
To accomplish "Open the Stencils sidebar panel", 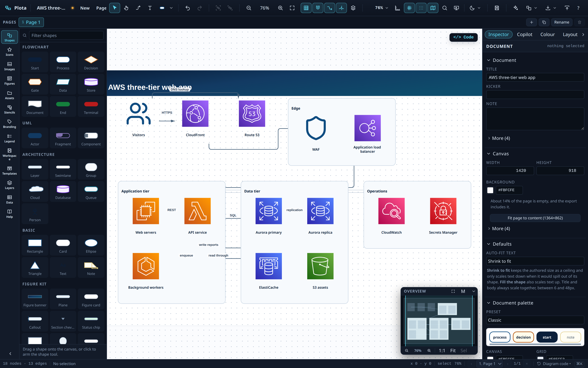I will pyautogui.click(x=10, y=109).
